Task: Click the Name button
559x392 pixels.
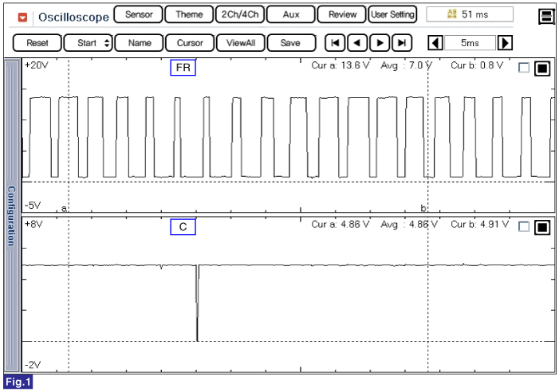Action: (139, 43)
